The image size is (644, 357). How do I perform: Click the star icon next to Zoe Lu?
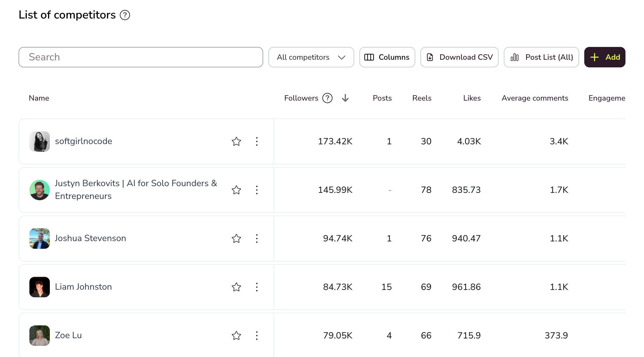[236, 336]
